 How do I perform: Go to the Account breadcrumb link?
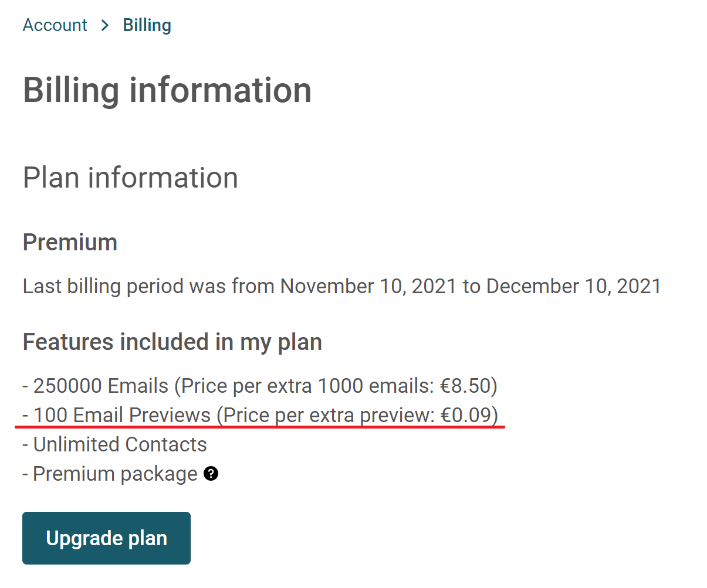pos(55,25)
